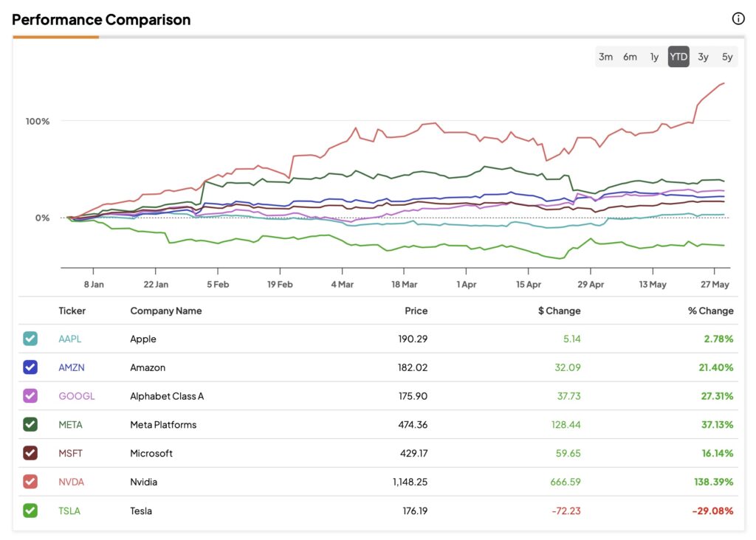Uncheck the AAPL checkbox
Screen dimensions: 756x540
pos(30,339)
